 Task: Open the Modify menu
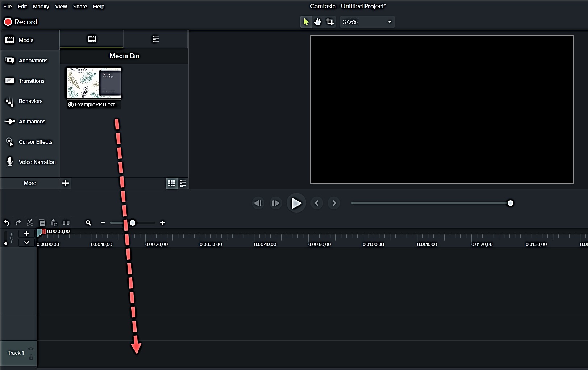pos(41,7)
